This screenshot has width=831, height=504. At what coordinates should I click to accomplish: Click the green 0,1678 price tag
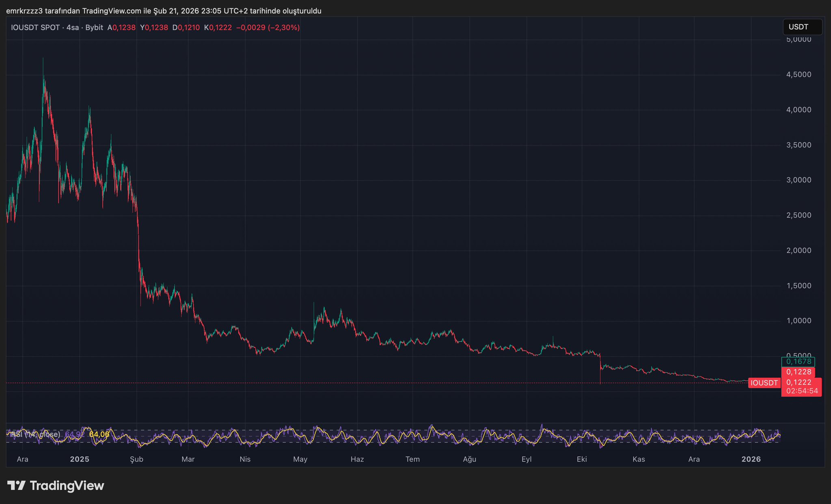[798, 362]
